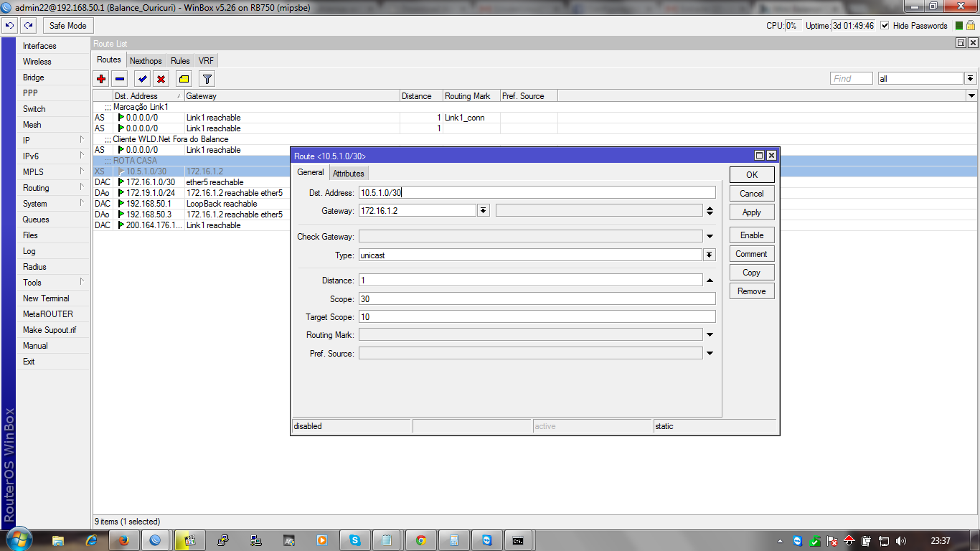The height and width of the screenshot is (551, 980).
Task: Open Google Chrome from the taskbar
Action: (421, 540)
